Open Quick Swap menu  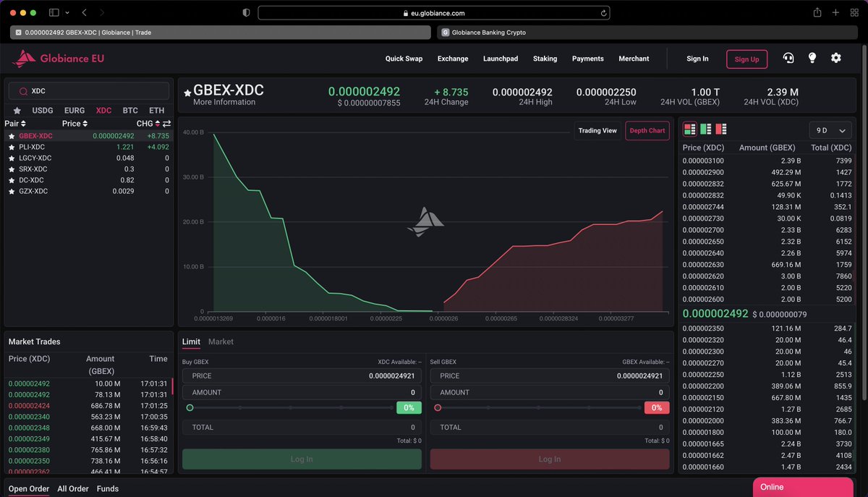(404, 59)
